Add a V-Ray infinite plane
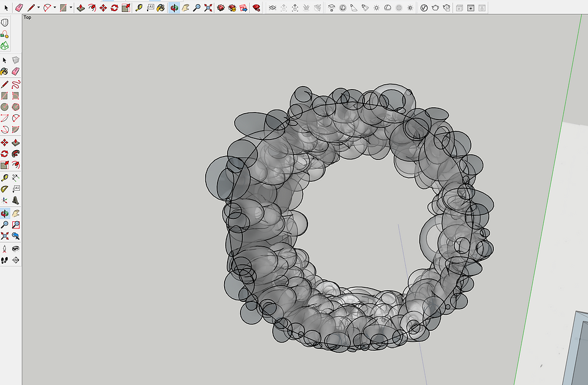This screenshot has width=588, height=385. point(273,8)
